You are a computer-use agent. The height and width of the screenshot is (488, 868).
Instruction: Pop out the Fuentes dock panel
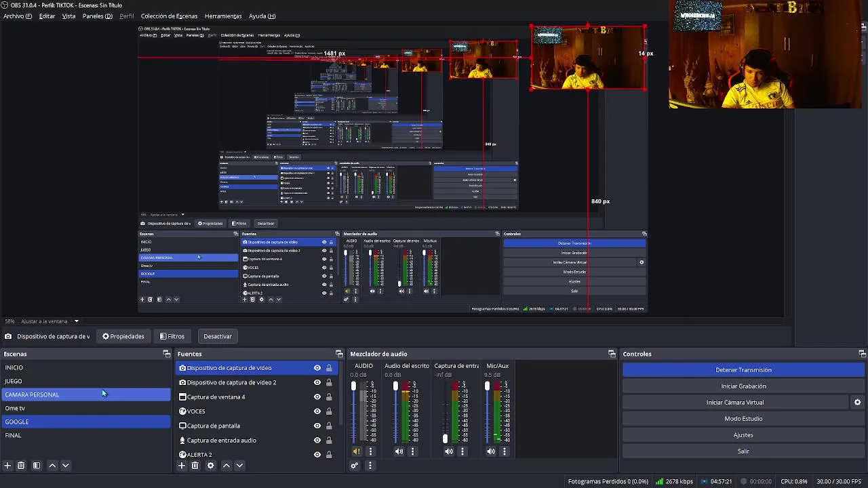[339, 354]
